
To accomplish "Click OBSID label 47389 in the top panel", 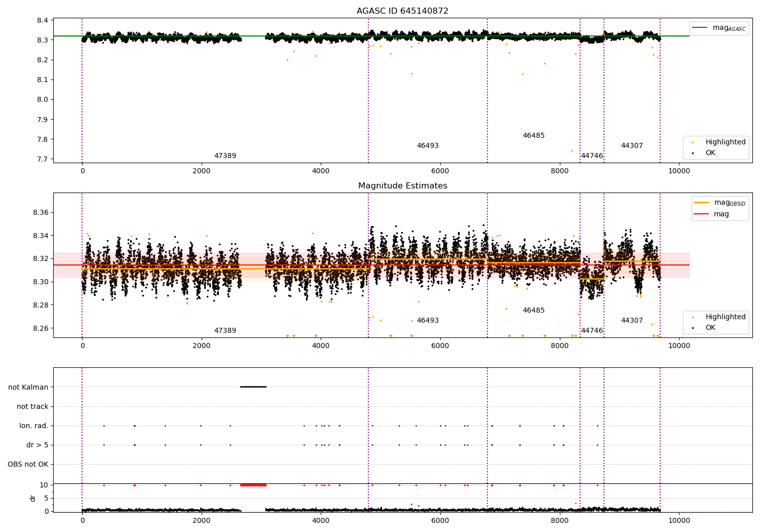I will coord(225,156).
